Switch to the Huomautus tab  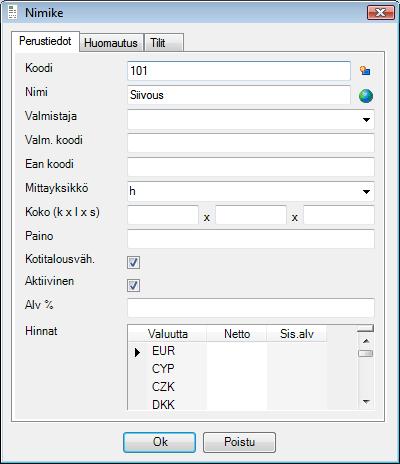tap(111, 43)
